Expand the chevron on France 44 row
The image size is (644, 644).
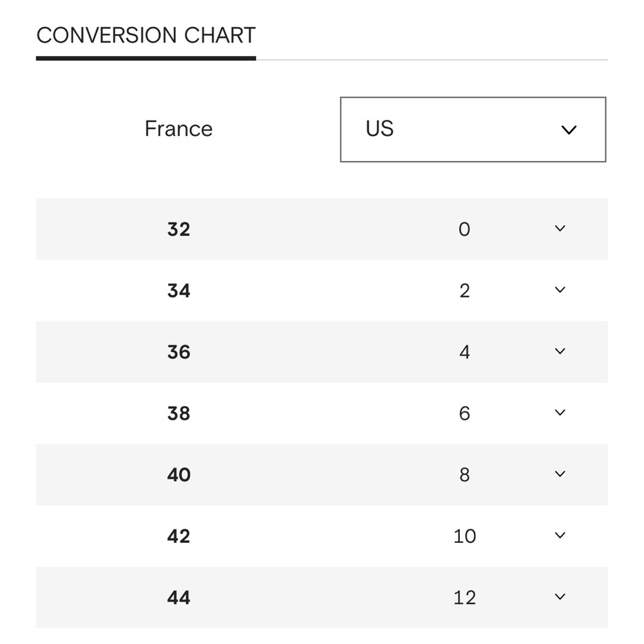[x=560, y=597]
